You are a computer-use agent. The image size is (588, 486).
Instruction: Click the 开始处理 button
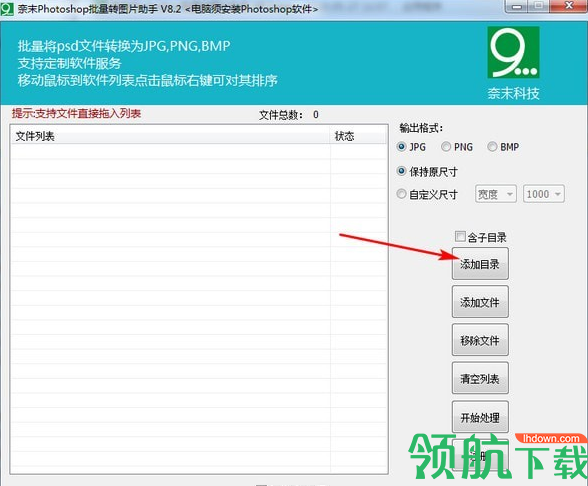tap(480, 417)
